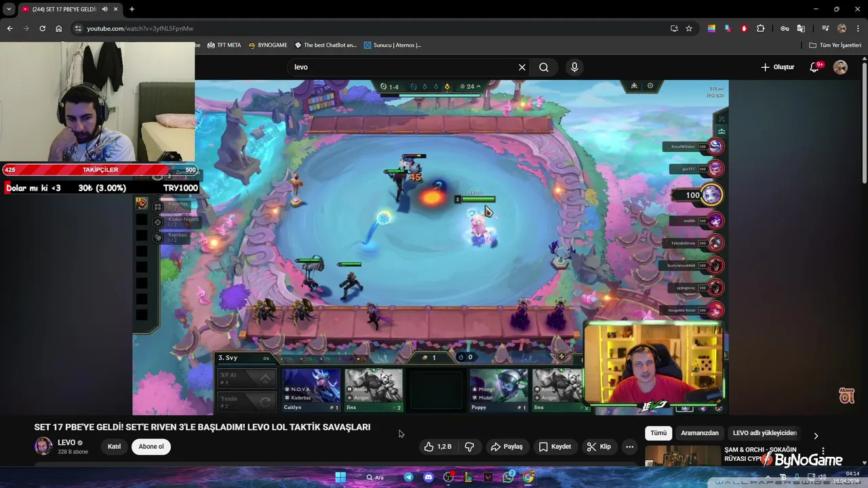Open League of Legends from the taskbar
Viewport: 868px width, 488px height.
(x=468, y=477)
